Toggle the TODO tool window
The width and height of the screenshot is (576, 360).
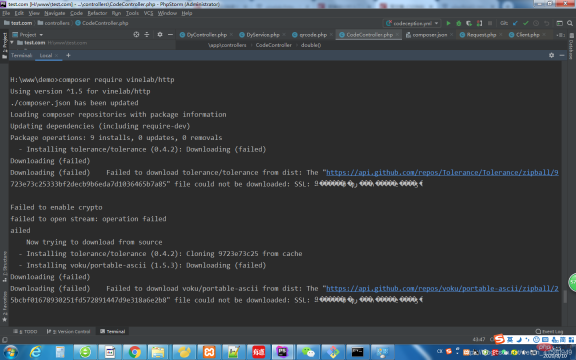(25, 331)
